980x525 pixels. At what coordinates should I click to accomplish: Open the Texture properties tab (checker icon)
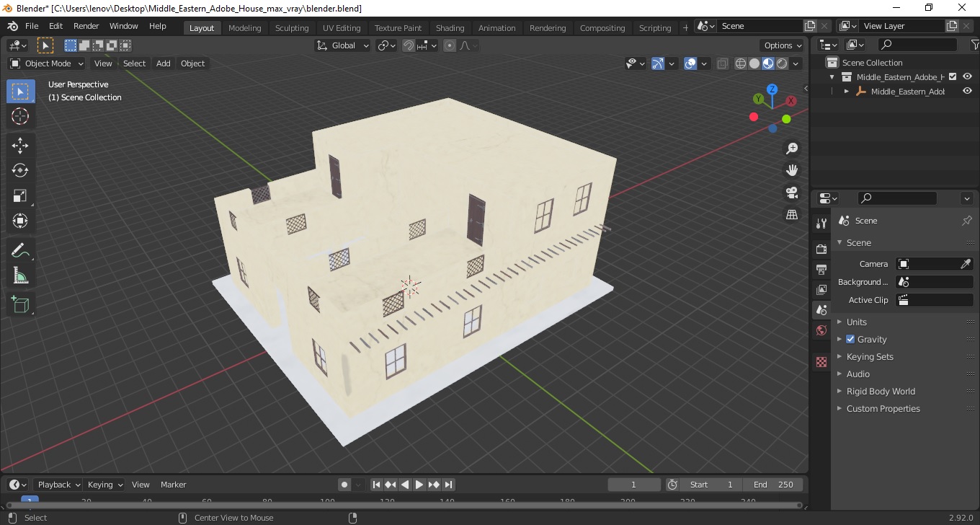click(821, 362)
